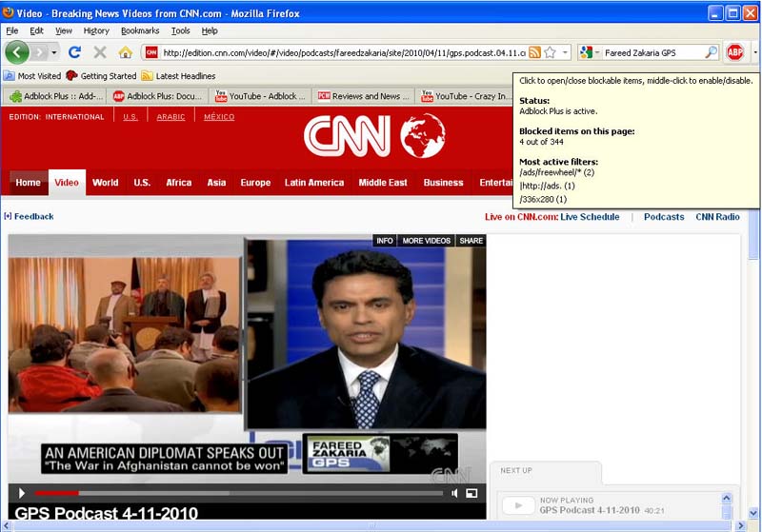Image resolution: width=762 pixels, height=532 pixels.
Task: Open the search engine selector dropdown
Action: coord(590,52)
